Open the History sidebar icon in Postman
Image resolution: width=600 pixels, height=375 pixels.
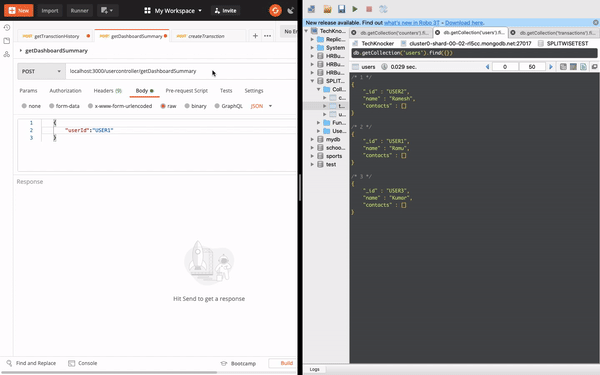click(x=7, y=28)
